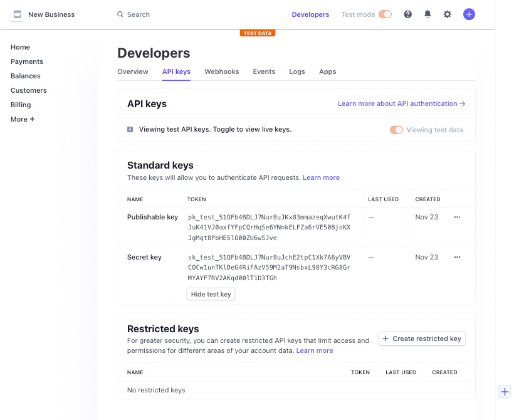Click Nov 23 in Secret key row

pos(427,257)
